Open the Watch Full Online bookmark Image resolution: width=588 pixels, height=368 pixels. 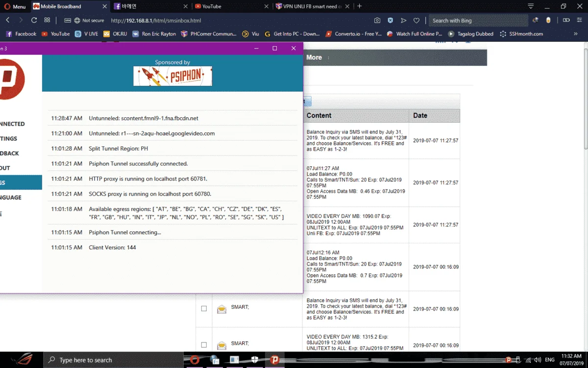pos(414,34)
